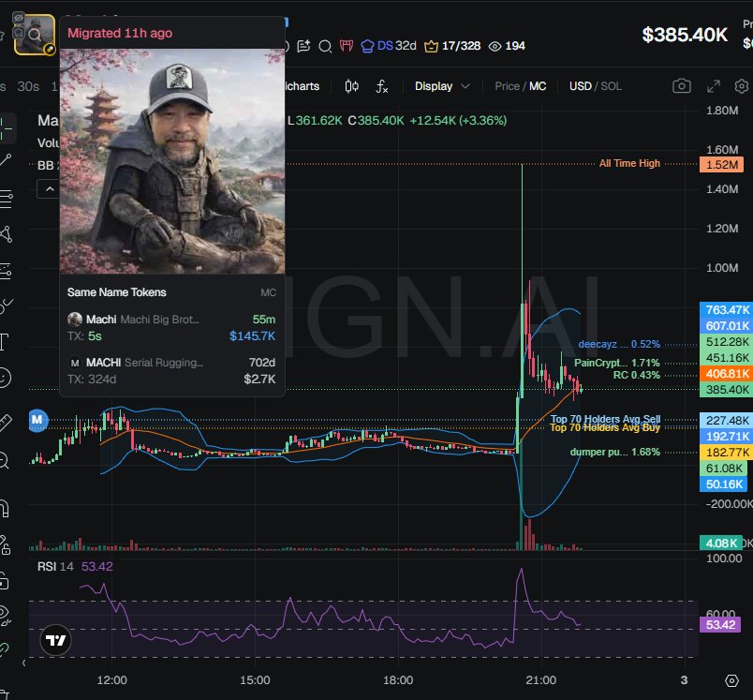The image size is (753, 700).
Task: Take a chart snapshot with camera icon
Action: [682, 86]
